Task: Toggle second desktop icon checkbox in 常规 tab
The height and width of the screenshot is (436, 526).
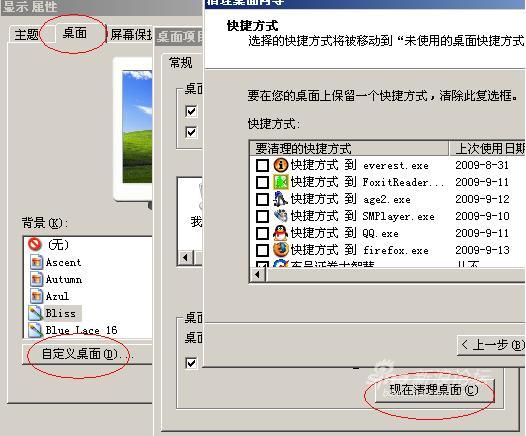Action: [x=191, y=132]
